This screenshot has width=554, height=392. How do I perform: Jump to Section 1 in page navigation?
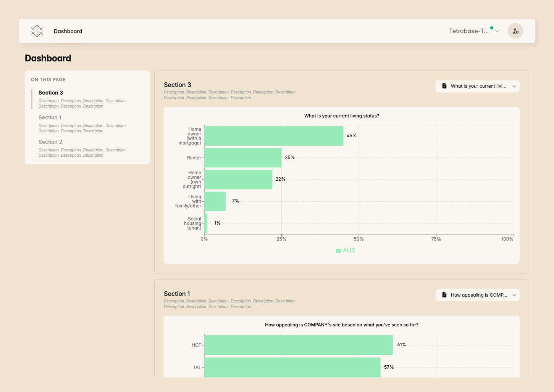50,117
